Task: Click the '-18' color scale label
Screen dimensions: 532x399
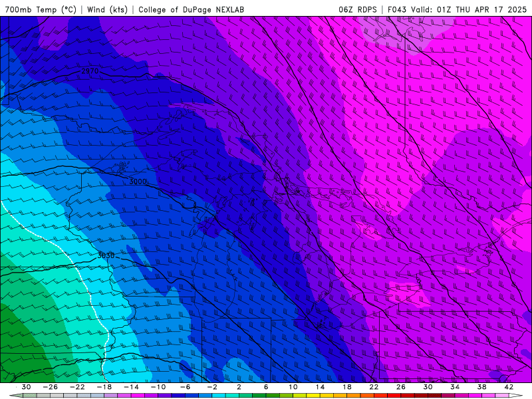Action: click(x=104, y=387)
